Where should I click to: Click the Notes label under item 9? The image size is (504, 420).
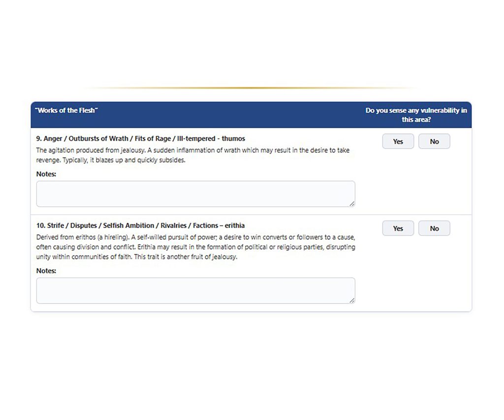(46, 174)
